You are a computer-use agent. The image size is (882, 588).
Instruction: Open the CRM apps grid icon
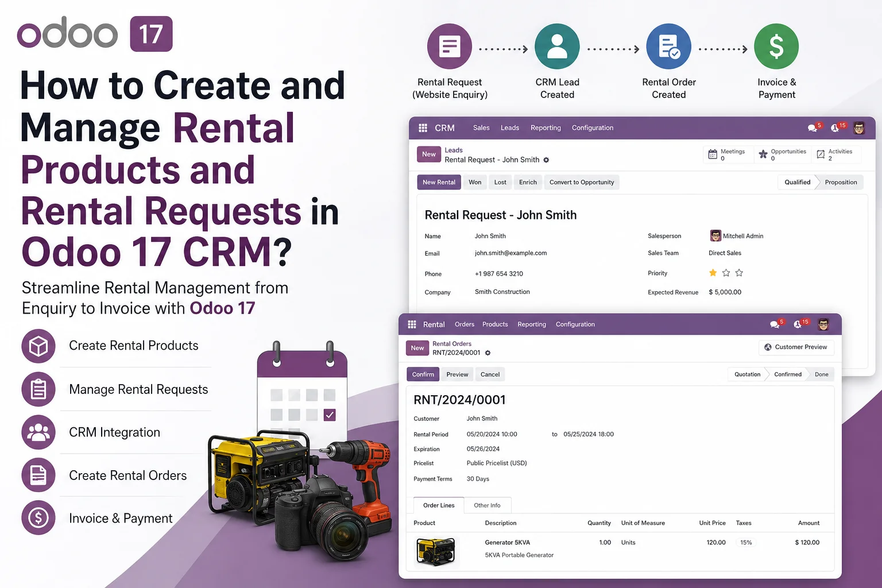pos(423,128)
